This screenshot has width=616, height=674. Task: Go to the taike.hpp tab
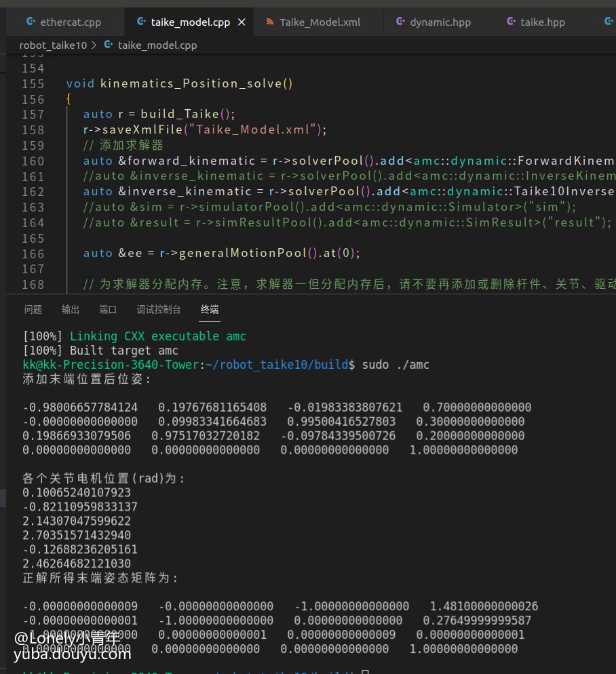click(543, 22)
